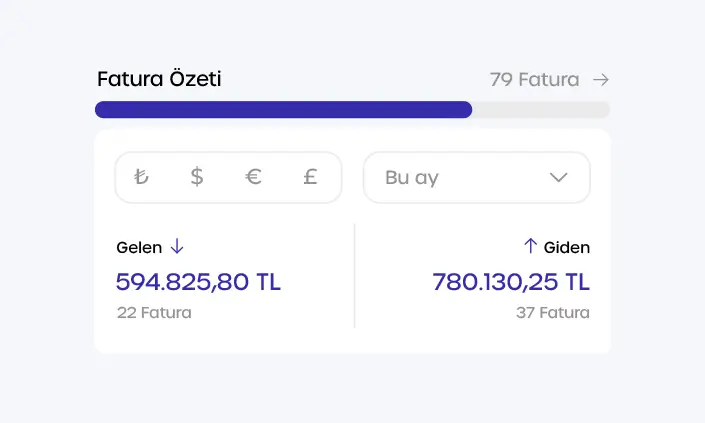Open the 79 Fatura link
The height and width of the screenshot is (423, 705).
tap(534, 79)
